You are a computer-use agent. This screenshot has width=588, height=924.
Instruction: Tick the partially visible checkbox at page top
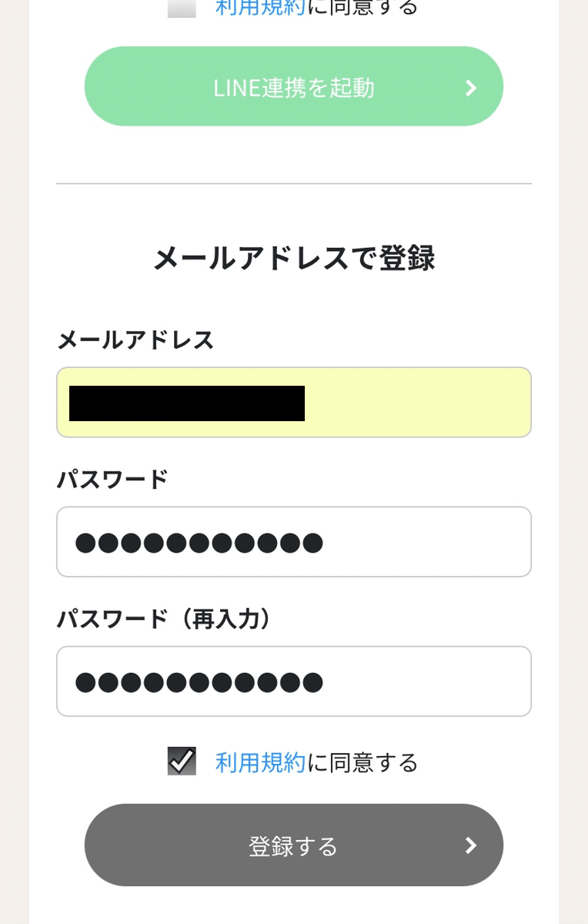coord(182,8)
